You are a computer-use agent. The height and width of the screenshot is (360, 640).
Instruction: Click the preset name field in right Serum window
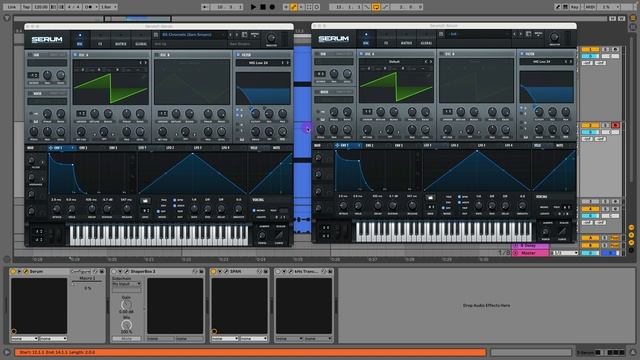tap(478, 34)
